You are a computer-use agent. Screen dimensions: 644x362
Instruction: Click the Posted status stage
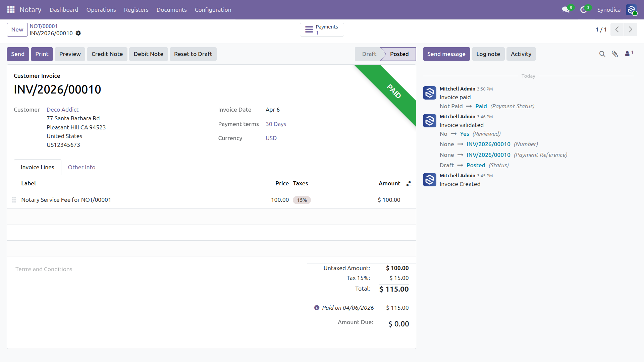399,54
